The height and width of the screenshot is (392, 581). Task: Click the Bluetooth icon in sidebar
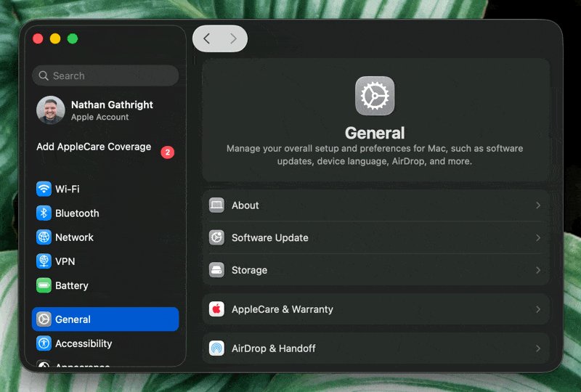44,213
